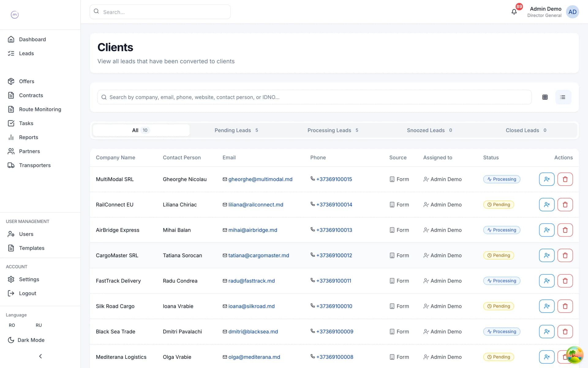The image size is (588, 368).
Task: Delete the MultiModal SRL client
Action: [565, 179]
